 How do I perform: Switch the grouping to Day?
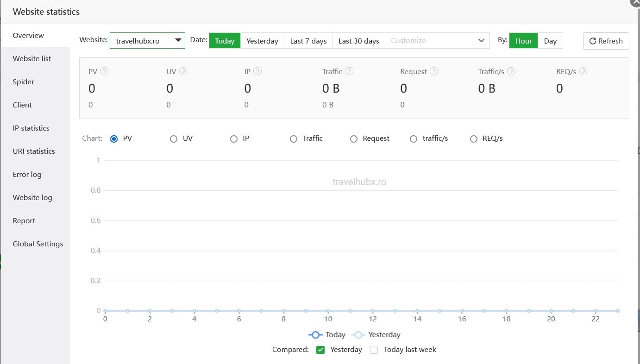[x=550, y=41]
